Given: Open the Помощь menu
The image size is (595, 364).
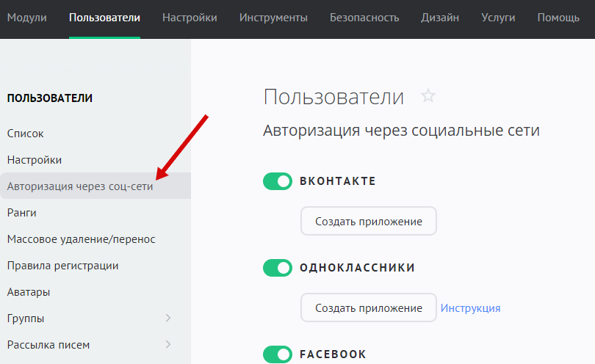Looking at the screenshot, I should pyautogui.click(x=558, y=18).
